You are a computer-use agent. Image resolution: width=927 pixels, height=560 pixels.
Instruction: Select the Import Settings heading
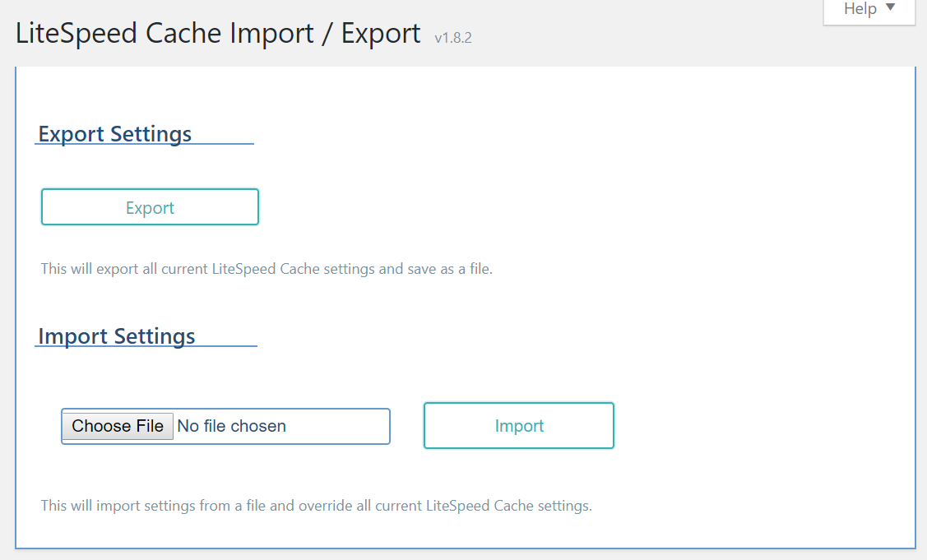point(117,336)
